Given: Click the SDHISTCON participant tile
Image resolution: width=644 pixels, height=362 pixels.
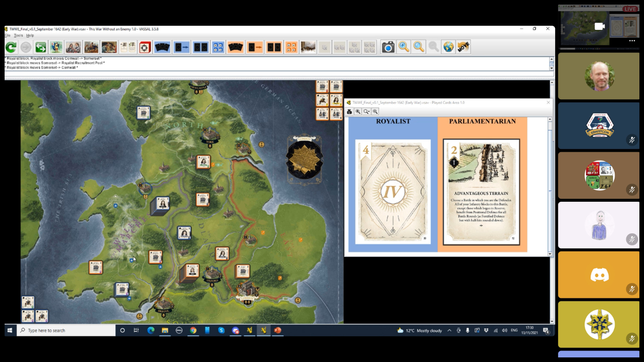Looking at the screenshot, I should click(x=598, y=125).
